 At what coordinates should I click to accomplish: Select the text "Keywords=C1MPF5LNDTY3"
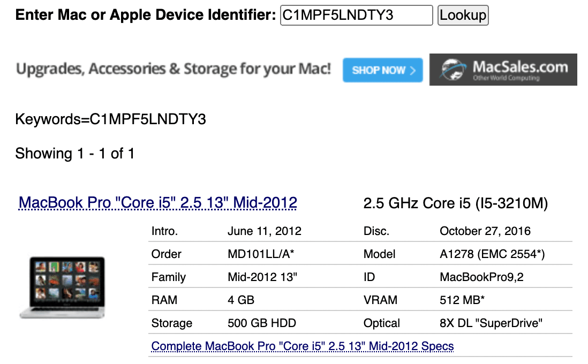coord(111,119)
